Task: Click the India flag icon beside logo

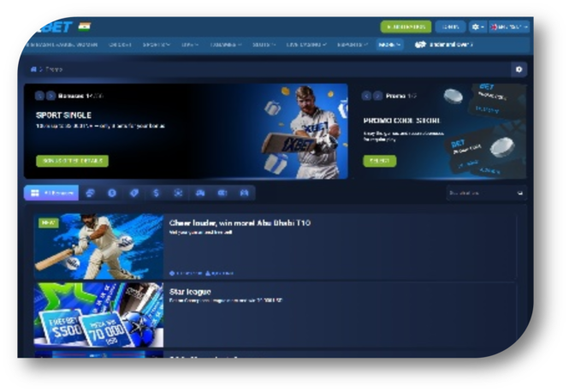Action: click(85, 27)
